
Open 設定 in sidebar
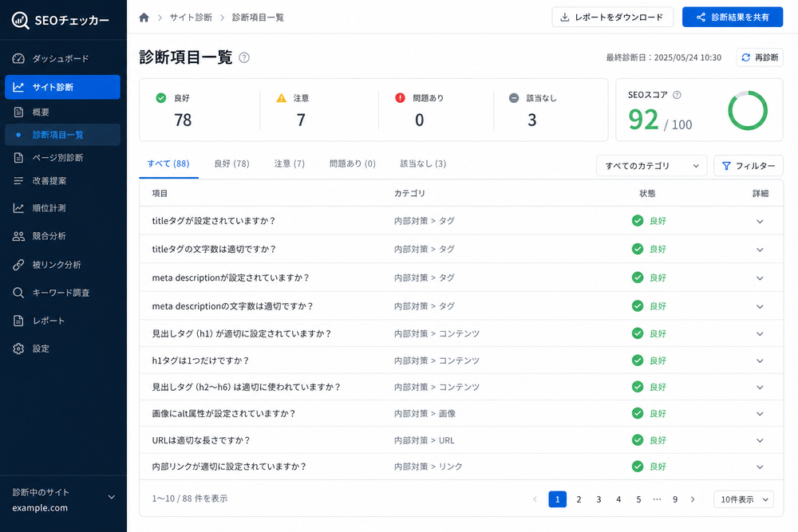tap(62, 349)
